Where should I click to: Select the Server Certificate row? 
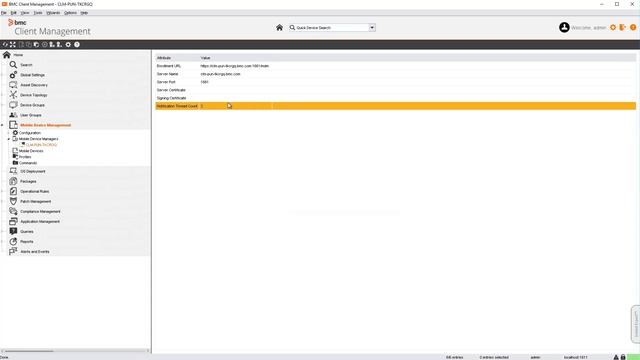click(396, 90)
